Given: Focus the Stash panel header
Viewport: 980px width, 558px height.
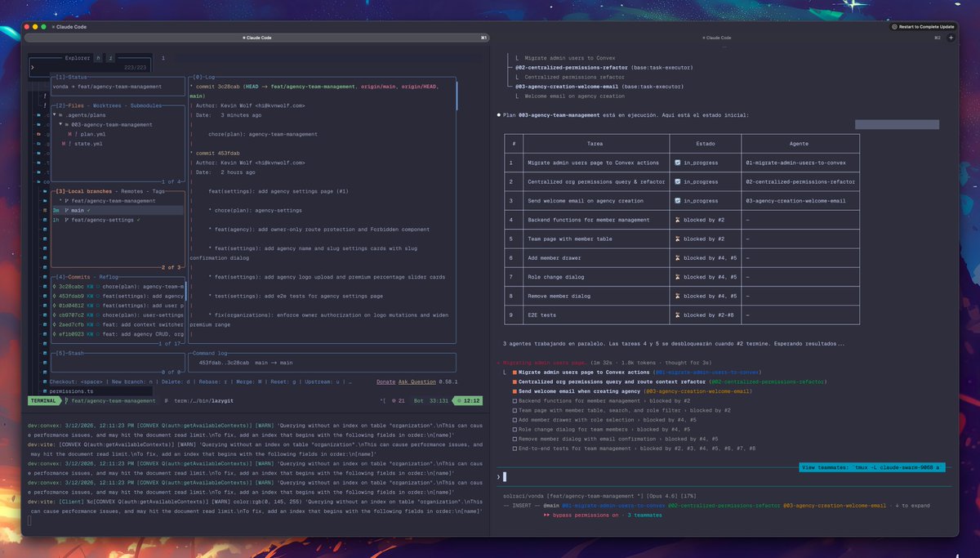Looking at the screenshot, I should point(72,353).
